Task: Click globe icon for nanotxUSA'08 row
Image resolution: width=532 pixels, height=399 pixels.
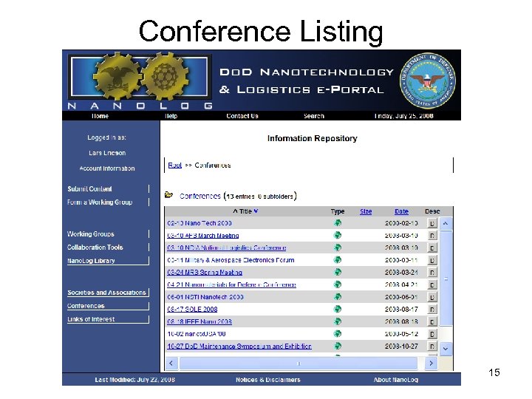Action: click(x=338, y=334)
